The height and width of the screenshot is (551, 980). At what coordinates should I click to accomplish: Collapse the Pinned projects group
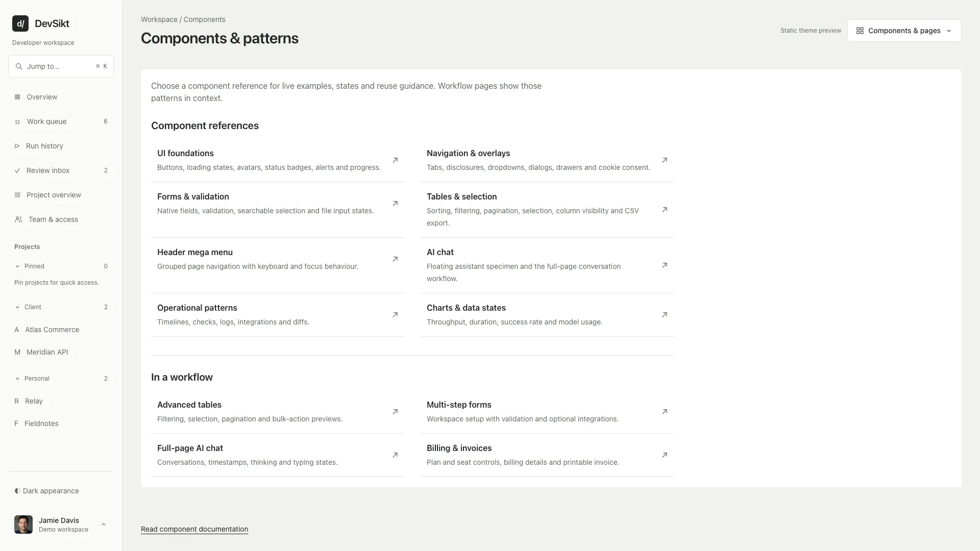point(61,266)
